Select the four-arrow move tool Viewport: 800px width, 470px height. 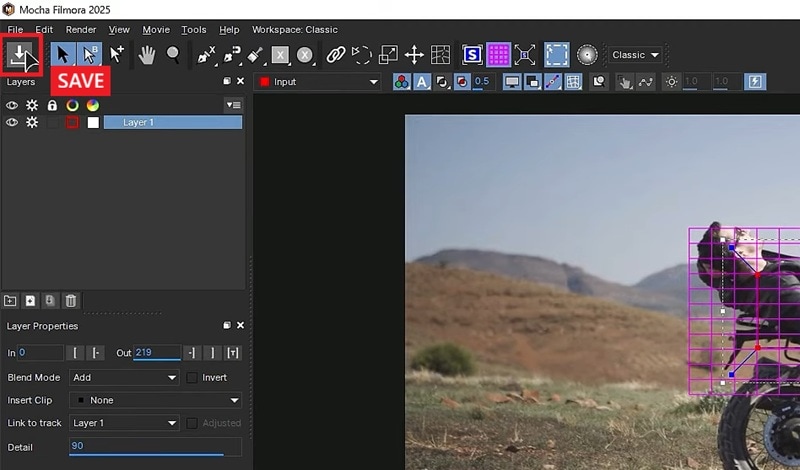[x=414, y=55]
